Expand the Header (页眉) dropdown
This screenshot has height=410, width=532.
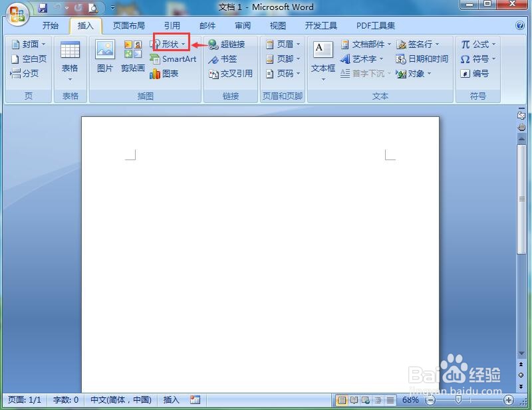click(298, 45)
